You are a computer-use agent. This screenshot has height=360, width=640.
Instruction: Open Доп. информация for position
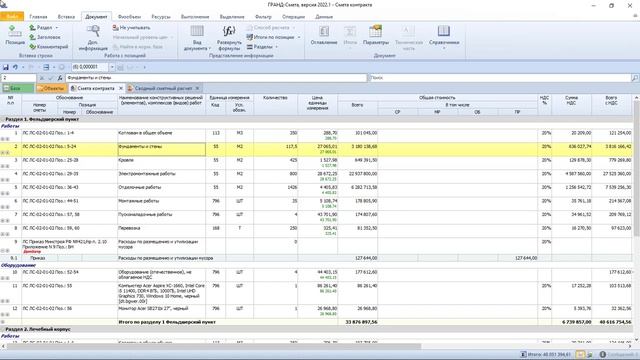[93, 38]
